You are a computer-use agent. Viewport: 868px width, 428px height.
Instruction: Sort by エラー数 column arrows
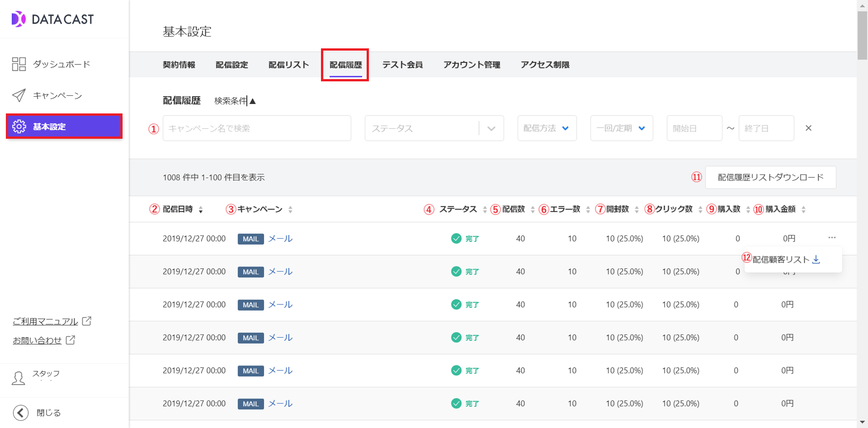(587, 209)
